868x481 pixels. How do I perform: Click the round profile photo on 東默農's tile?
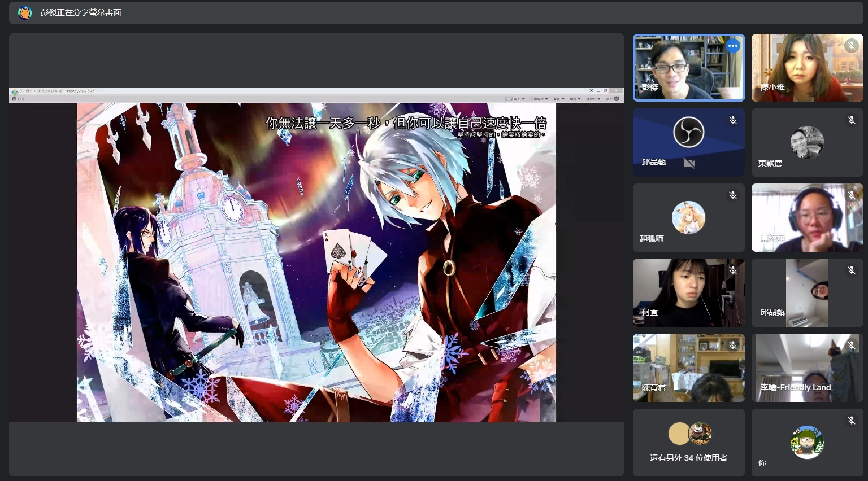tap(807, 142)
